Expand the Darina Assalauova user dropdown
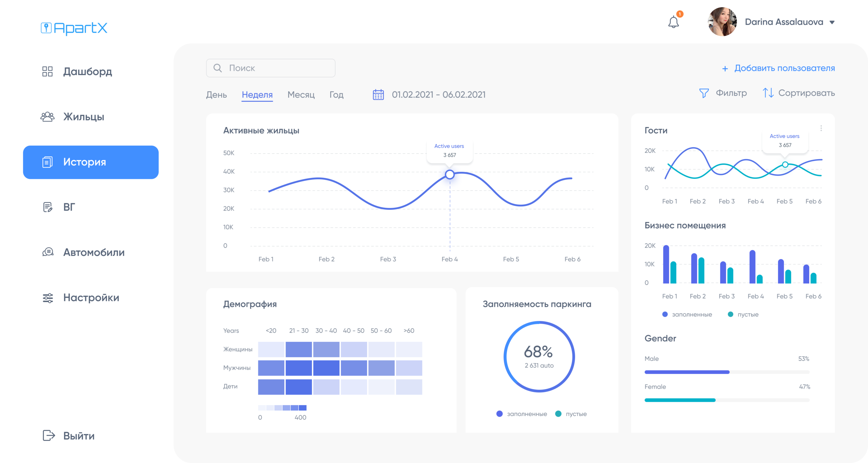 (x=832, y=22)
